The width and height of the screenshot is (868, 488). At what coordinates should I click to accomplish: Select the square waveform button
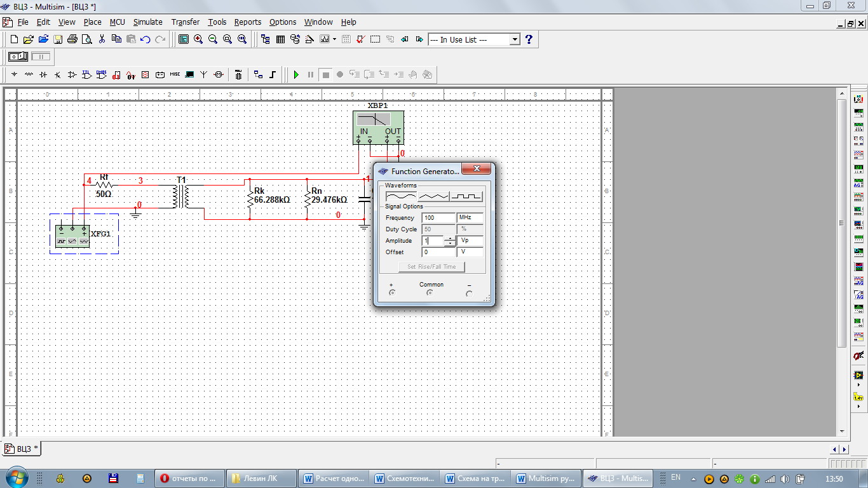pos(466,196)
